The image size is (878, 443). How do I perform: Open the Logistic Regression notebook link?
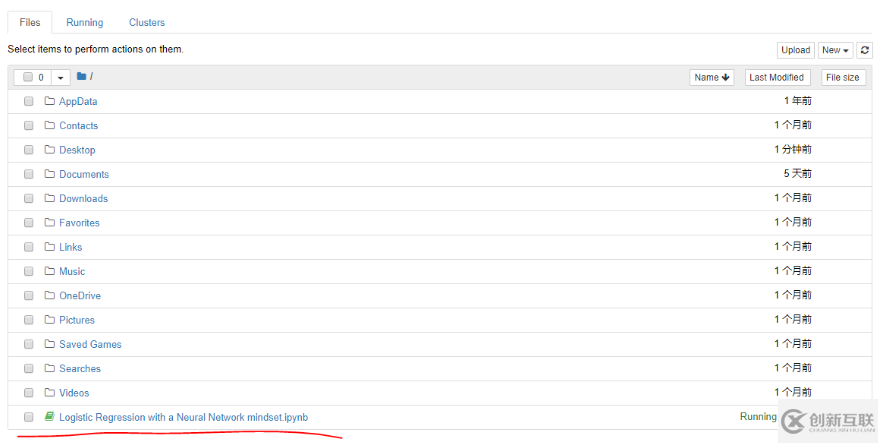pyautogui.click(x=183, y=417)
